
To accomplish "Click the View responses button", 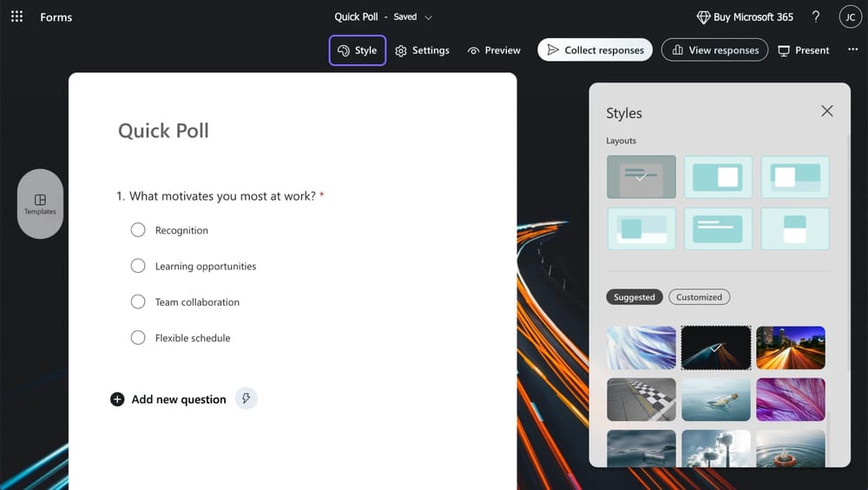I will 714,50.
